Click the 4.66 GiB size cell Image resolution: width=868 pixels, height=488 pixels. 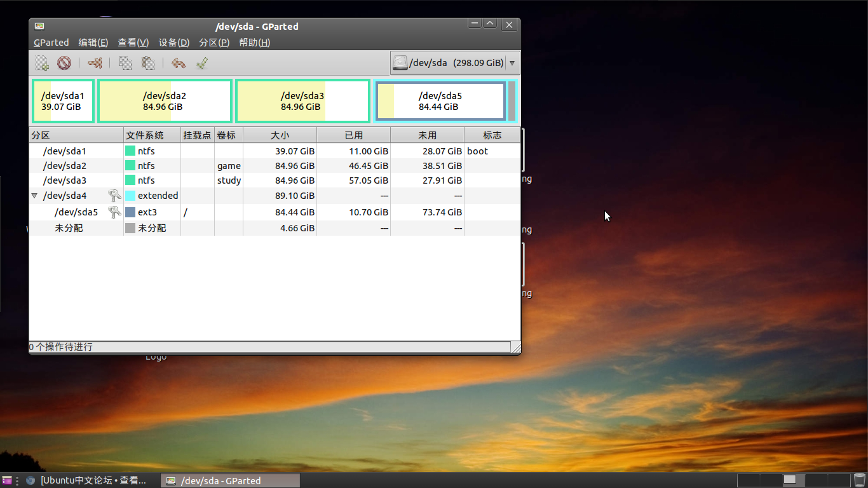pos(280,228)
